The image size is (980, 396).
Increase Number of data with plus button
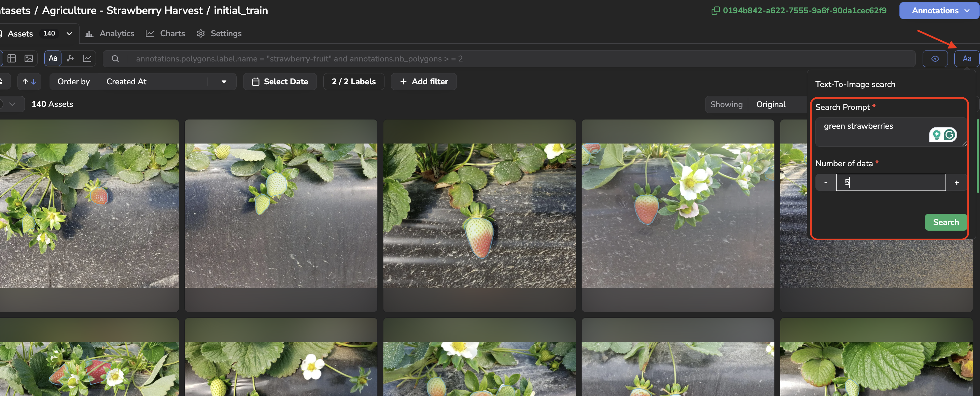956,183
